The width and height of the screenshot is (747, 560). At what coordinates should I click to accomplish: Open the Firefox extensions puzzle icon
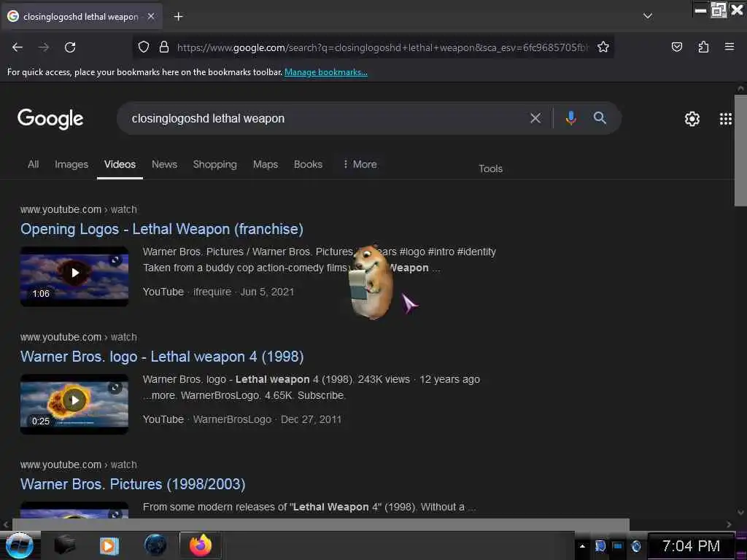(x=703, y=47)
